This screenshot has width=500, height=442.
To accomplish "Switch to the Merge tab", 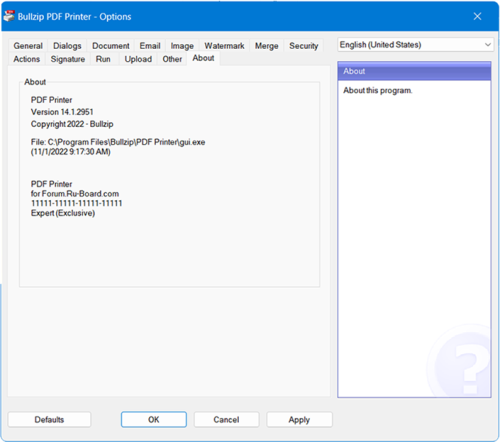I will click(x=266, y=46).
